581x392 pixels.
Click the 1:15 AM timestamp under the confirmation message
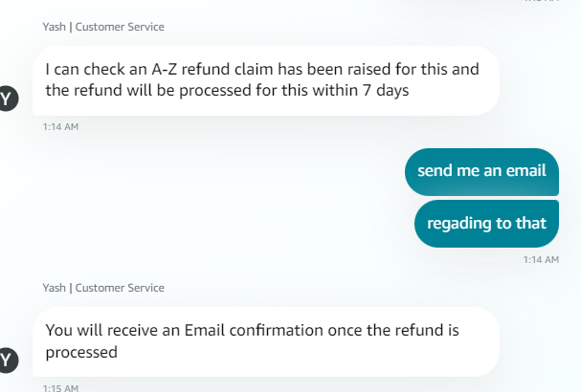coord(60,388)
